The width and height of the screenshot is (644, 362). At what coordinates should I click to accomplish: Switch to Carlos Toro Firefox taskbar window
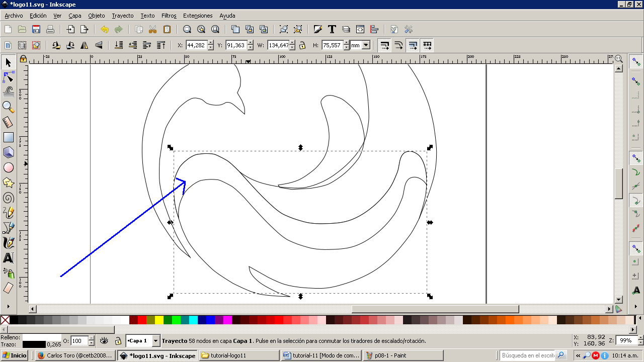coord(75,355)
